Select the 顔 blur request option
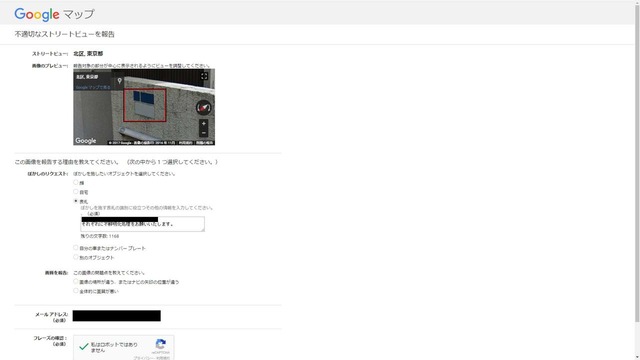 (76, 182)
